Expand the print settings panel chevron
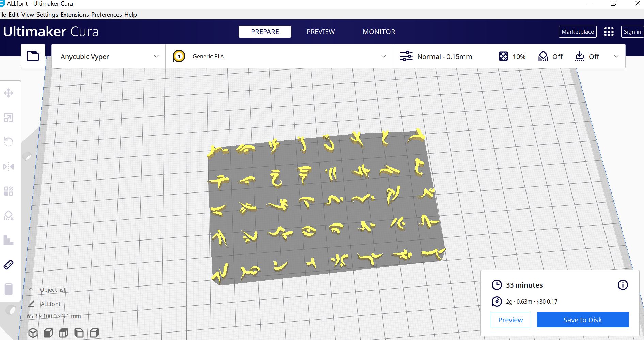Image resolution: width=644 pixels, height=340 pixels. [x=616, y=56]
